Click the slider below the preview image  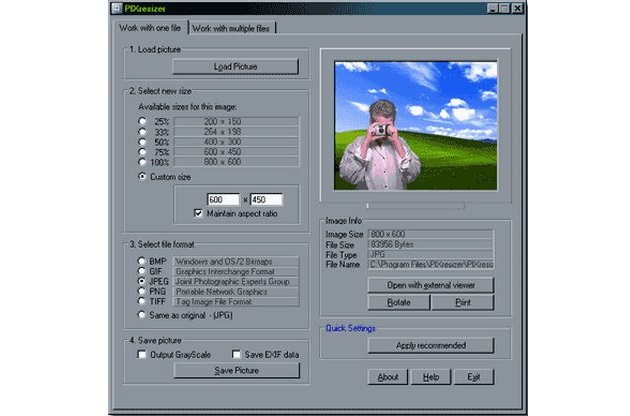(x=415, y=206)
